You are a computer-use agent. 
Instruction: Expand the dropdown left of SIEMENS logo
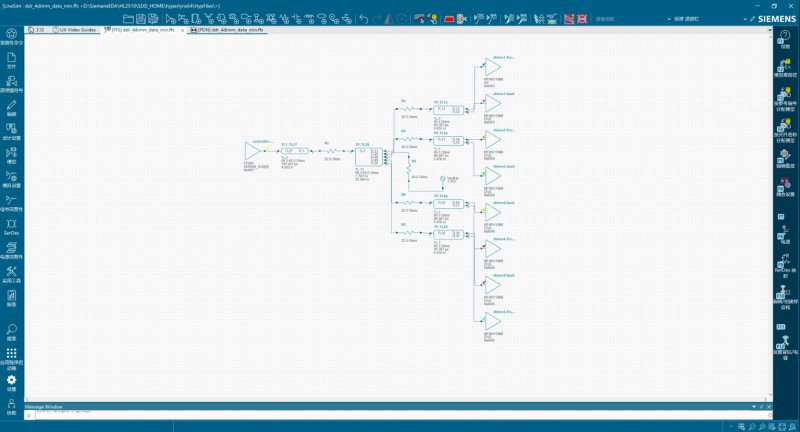(x=745, y=19)
